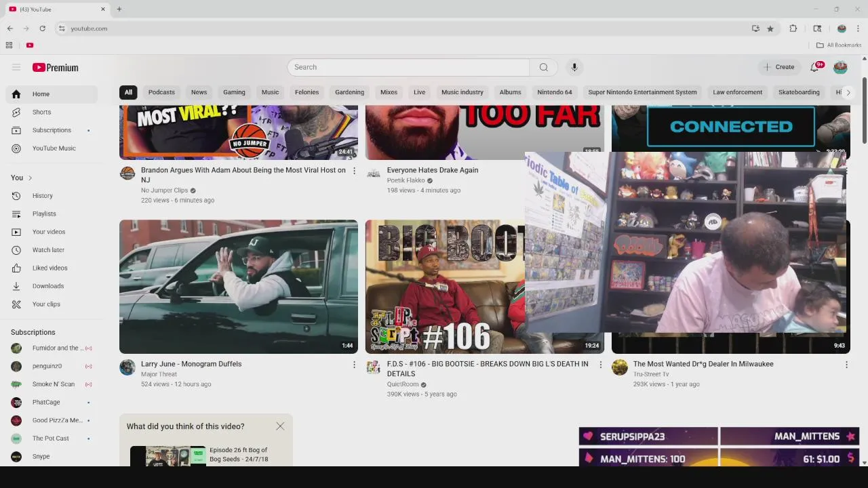Screen dimensions: 868x488
Task: Expand the You section chevron
Action: pos(30,178)
